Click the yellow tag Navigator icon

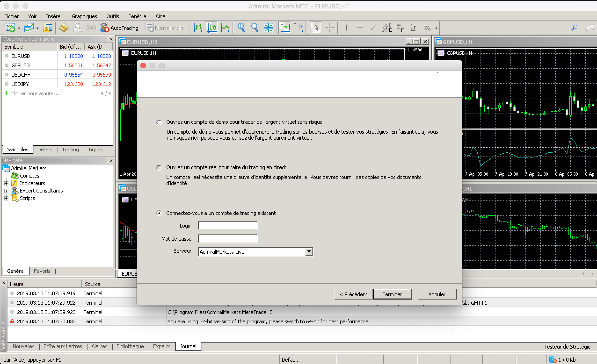coord(64,28)
